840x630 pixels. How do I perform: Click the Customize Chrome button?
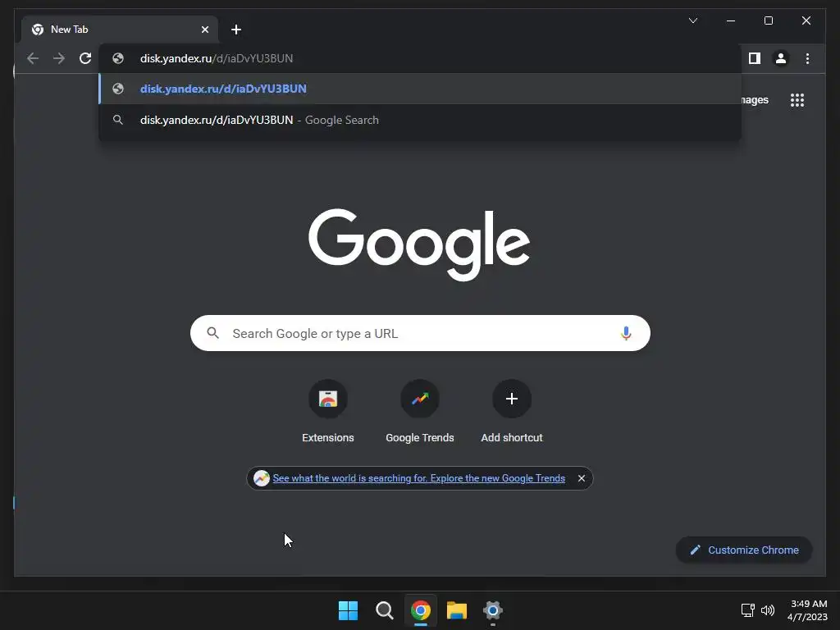pos(744,550)
